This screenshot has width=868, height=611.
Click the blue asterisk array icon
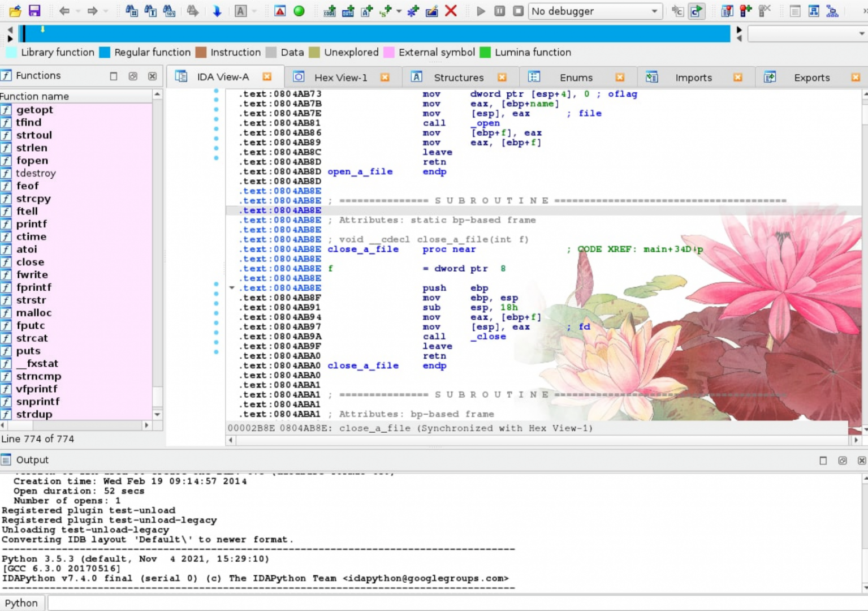click(x=413, y=11)
